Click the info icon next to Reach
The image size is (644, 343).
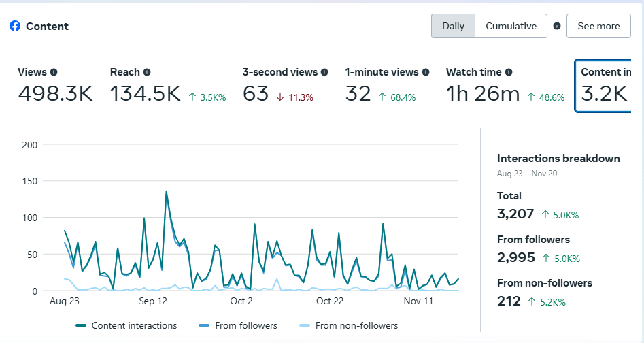tap(147, 72)
